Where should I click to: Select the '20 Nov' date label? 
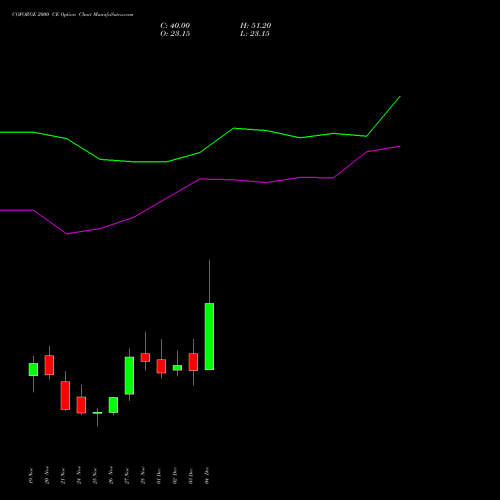[47, 475]
